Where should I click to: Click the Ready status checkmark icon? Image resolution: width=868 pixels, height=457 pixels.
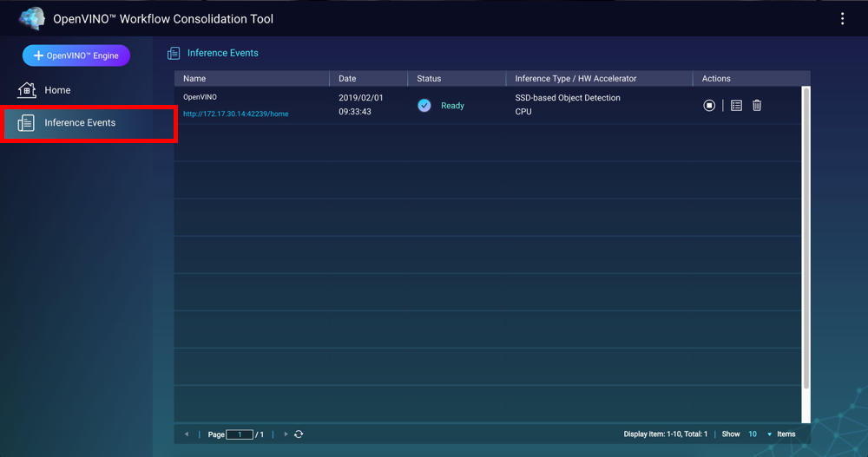pos(424,106)
